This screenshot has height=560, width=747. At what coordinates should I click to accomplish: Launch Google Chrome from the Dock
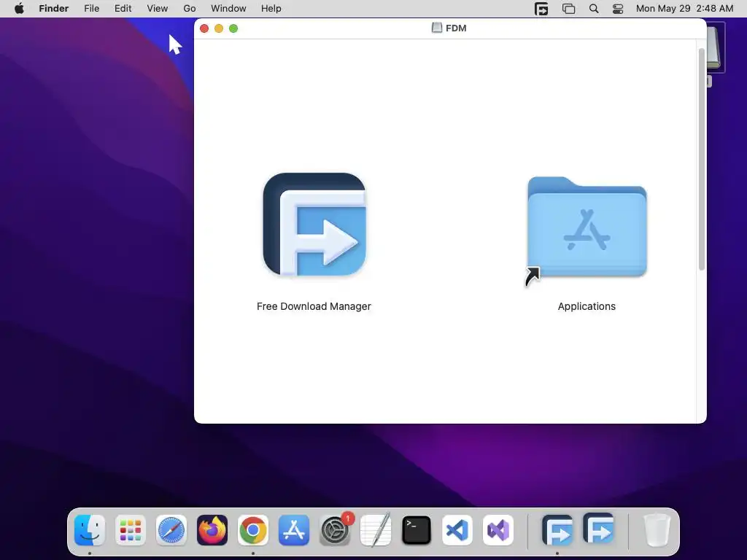point(253,530)
